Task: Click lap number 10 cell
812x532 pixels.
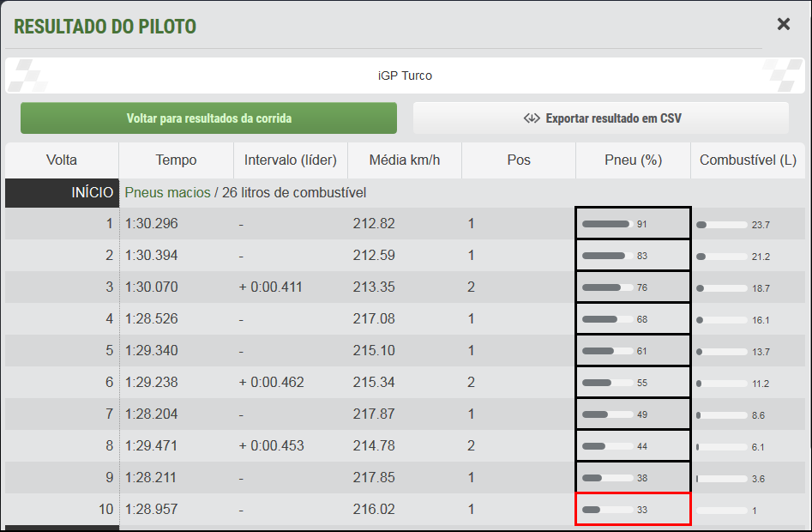Action: point(62,509)
